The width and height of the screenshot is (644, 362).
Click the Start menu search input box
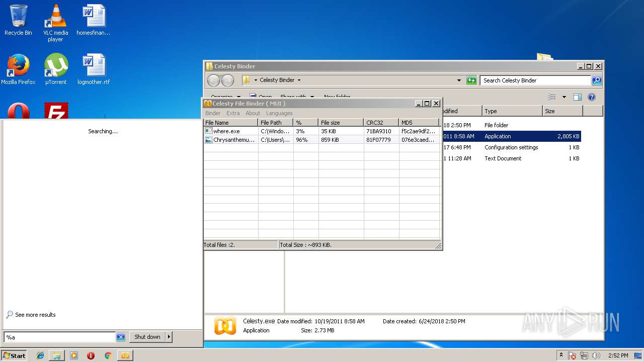coord(60,337)
